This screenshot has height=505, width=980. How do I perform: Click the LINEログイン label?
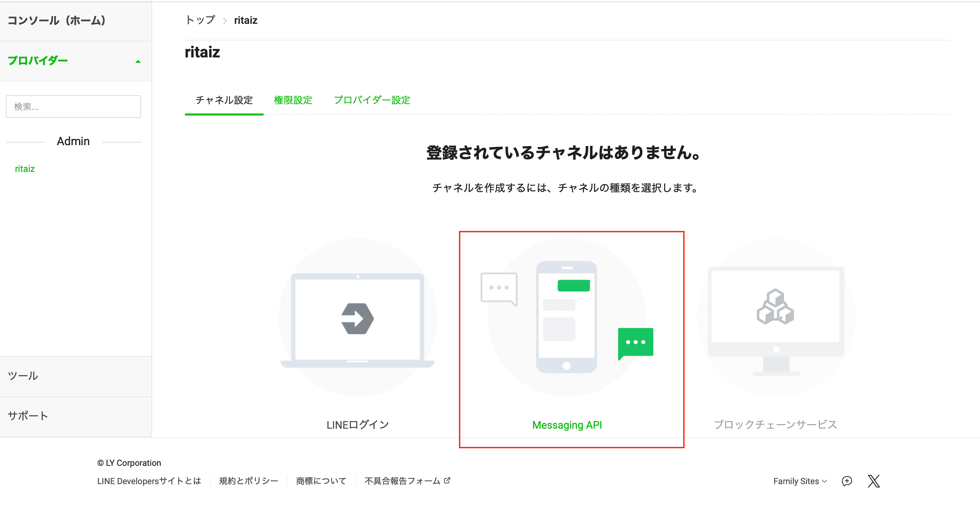coord(357,425)
